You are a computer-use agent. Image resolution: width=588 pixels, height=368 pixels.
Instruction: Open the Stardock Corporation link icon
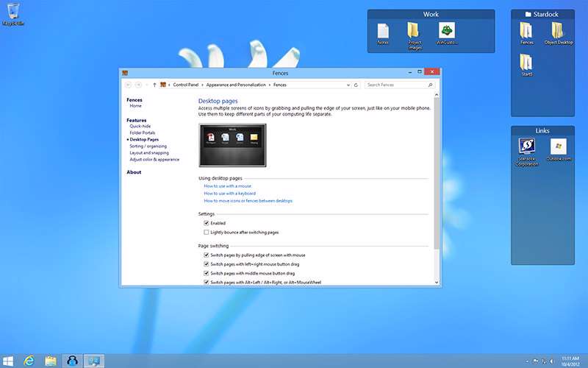(x=526, y=148)
